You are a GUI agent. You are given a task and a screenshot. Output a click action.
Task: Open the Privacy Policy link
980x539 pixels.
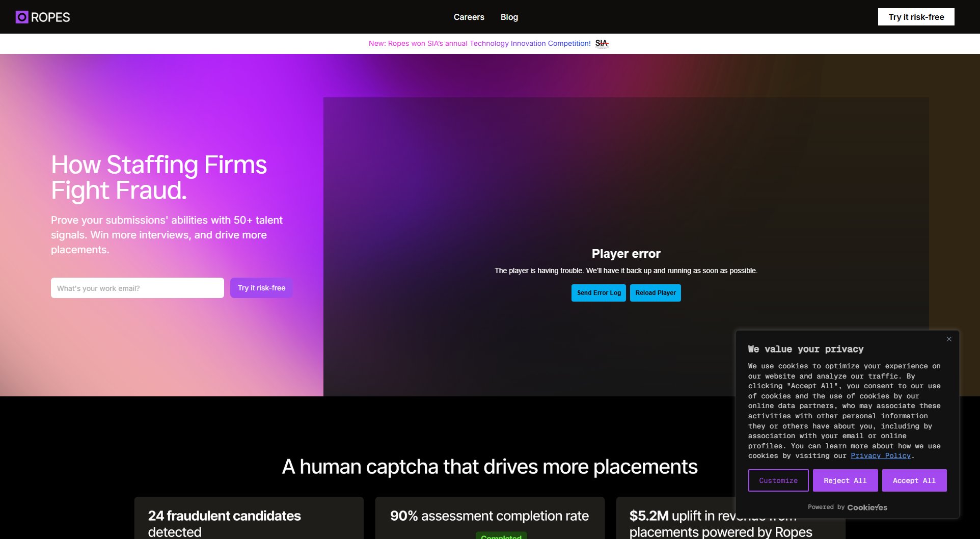click(x=880, y=456)
